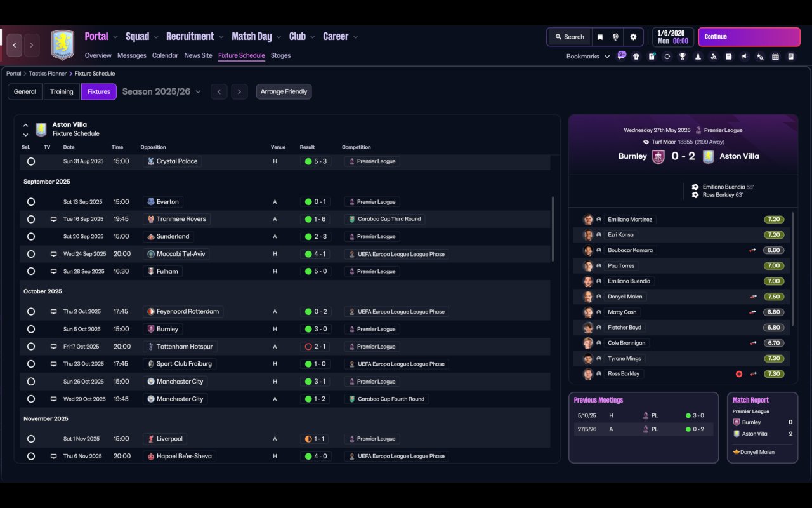Select the Manchester City 26 Oct fixture radio button
The image size is (812, 508).
pos(30,382)
